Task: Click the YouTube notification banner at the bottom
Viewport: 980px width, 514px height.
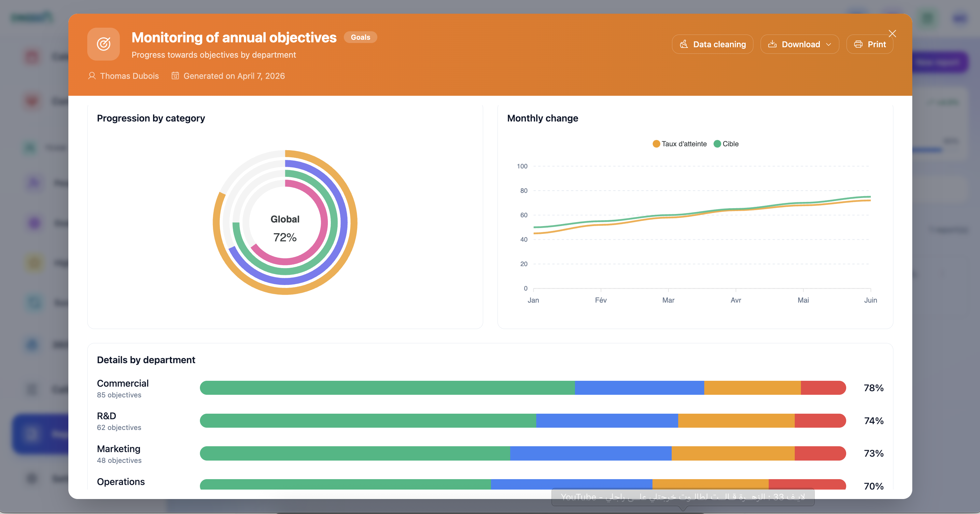Action: click(x=682, y=497)
